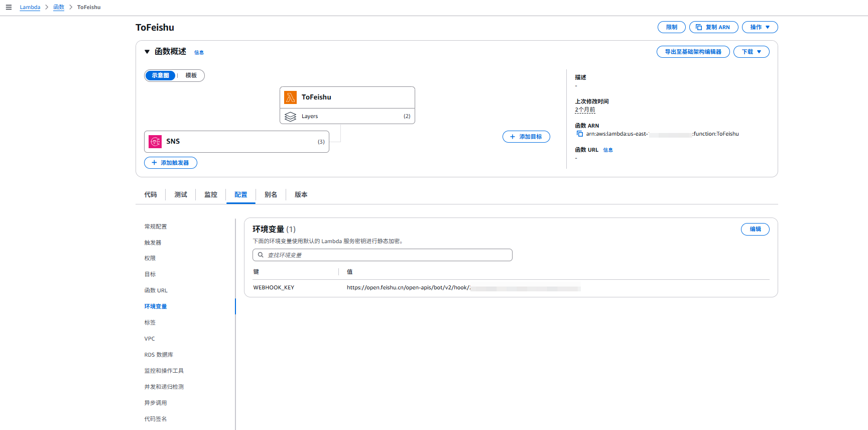868x430 pixels.
Task: Click the search magnifier in environment variable filter
Action: 261,255
